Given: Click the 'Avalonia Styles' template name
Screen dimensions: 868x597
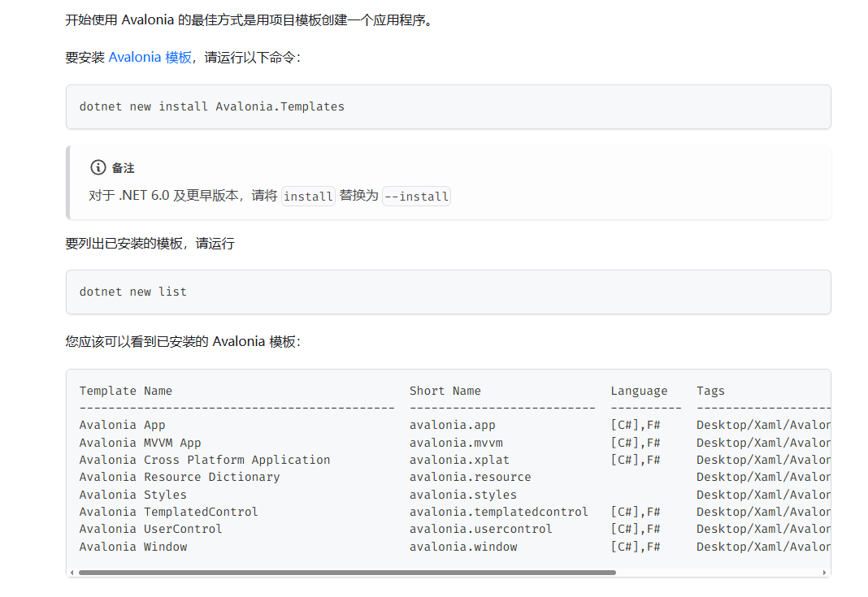Looking at the screenshot, I should [x=132, y=495].
